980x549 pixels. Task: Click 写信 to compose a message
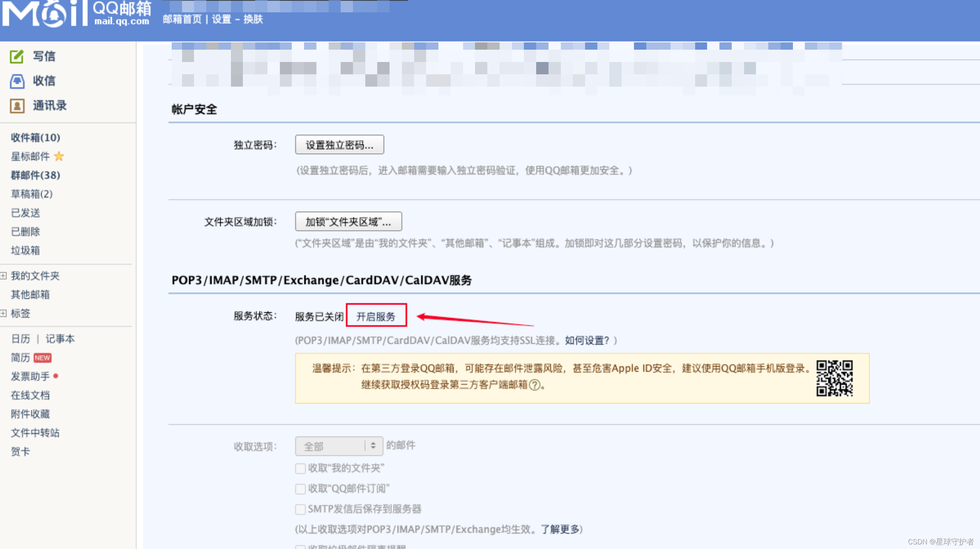click(44, 56)
